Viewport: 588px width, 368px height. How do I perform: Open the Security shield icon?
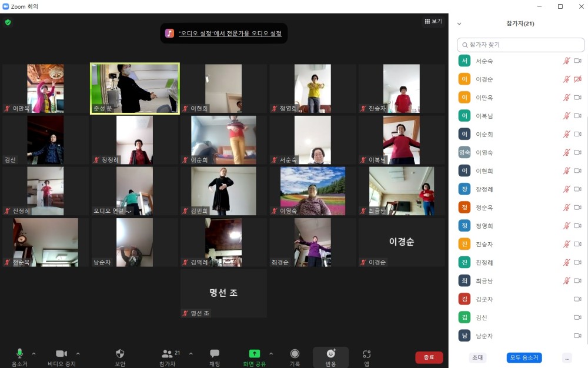coord(120,353)
